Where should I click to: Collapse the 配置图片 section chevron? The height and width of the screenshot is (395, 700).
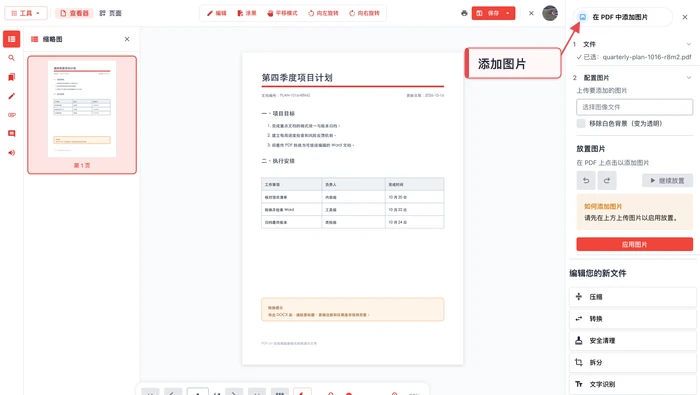[x=689, y=78]
